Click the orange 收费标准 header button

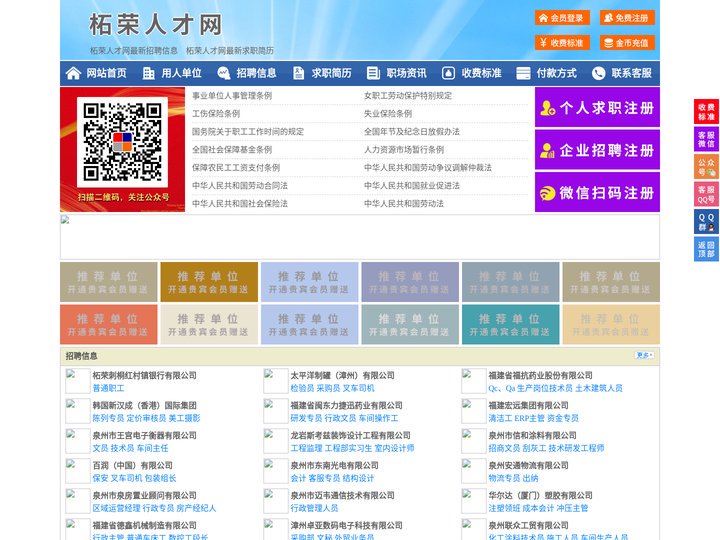point(562,43)
